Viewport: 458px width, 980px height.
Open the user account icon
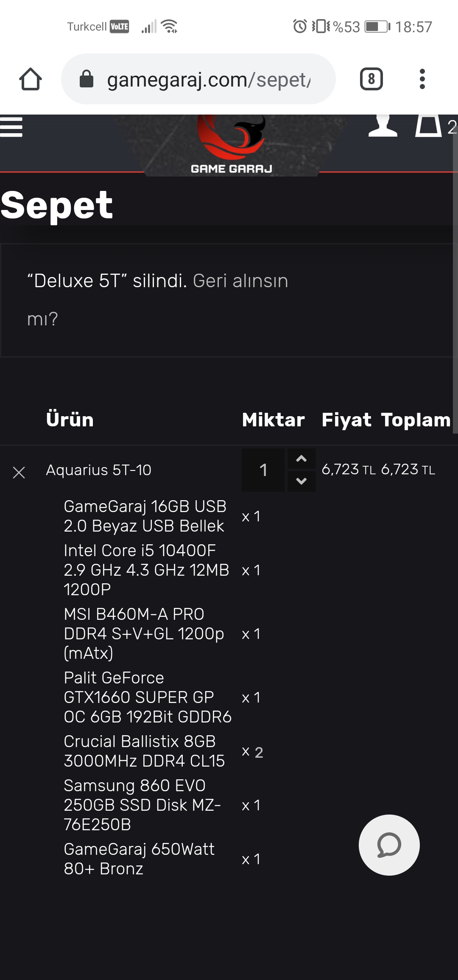[x=383, y=126]
